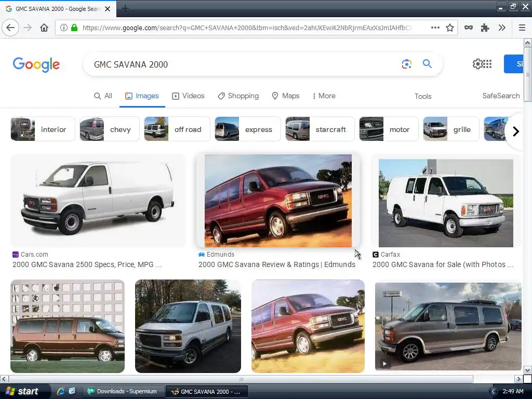Select GMC SAVANA 2000 taskbar window button
Image resolution: width=532 pixels, height=399 pixels.
[207, 392]
